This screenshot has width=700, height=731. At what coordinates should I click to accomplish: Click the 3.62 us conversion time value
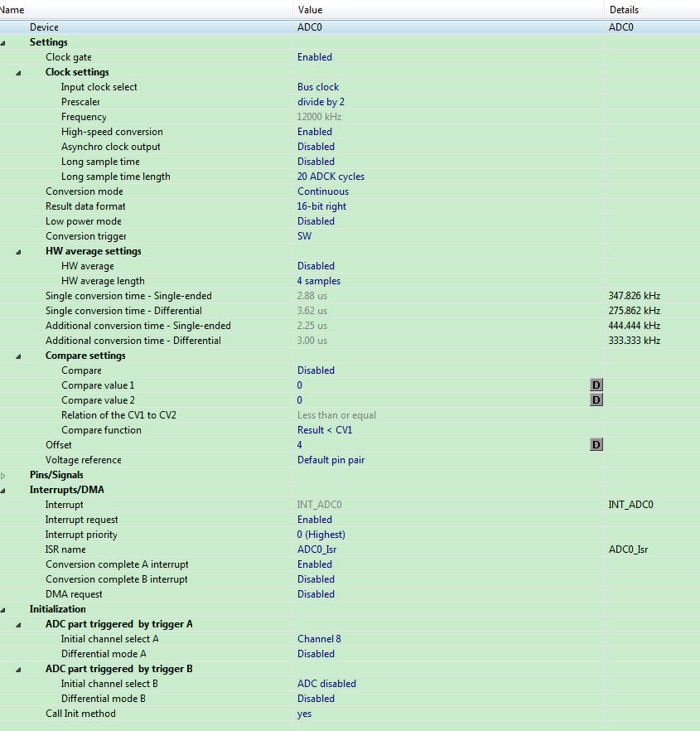[x=311, y=311]
